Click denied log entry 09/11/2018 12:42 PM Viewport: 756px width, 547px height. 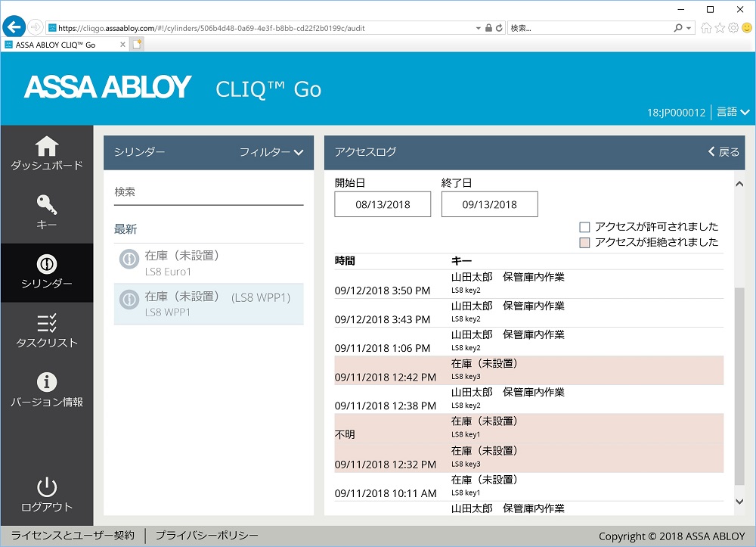click(529, 371)
